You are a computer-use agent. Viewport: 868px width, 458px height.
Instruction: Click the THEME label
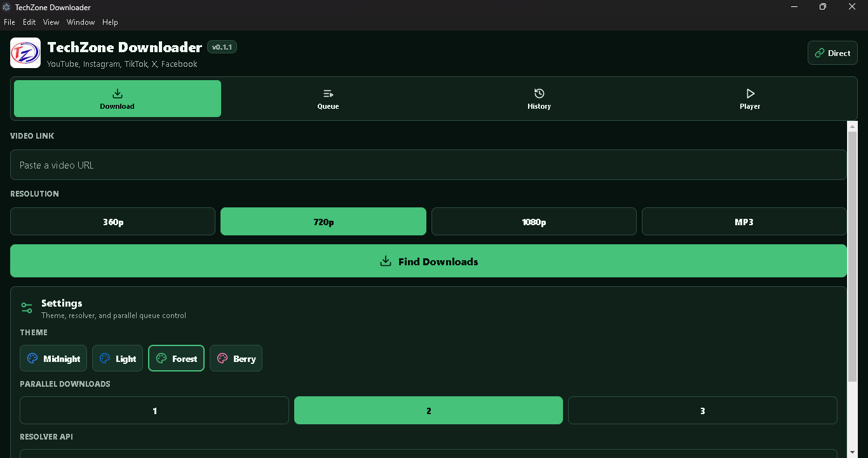point(34,332)
